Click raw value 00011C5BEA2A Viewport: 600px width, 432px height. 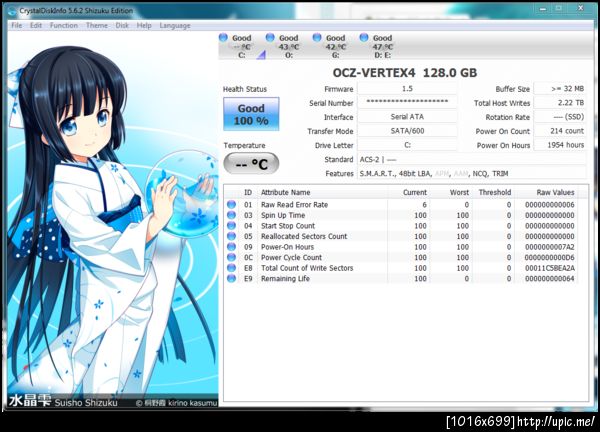[x=549, y=268]
